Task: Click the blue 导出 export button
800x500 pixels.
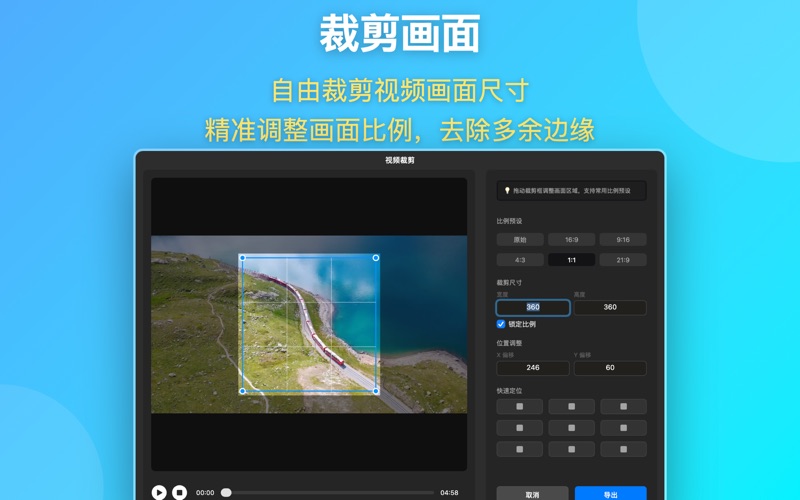Action: [611, 494]
